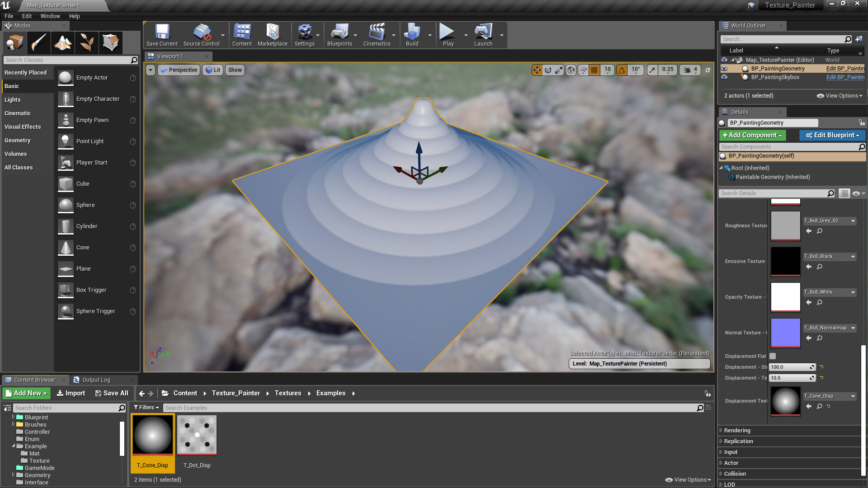Open Marketplace from toolbar
The image size is (868, 488).
point(273,35)
